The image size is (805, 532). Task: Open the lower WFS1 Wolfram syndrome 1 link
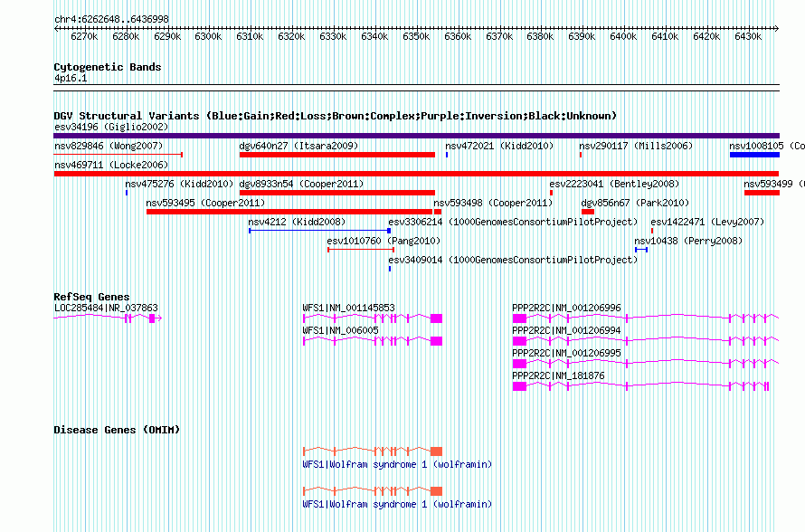[x=397, y=505]
